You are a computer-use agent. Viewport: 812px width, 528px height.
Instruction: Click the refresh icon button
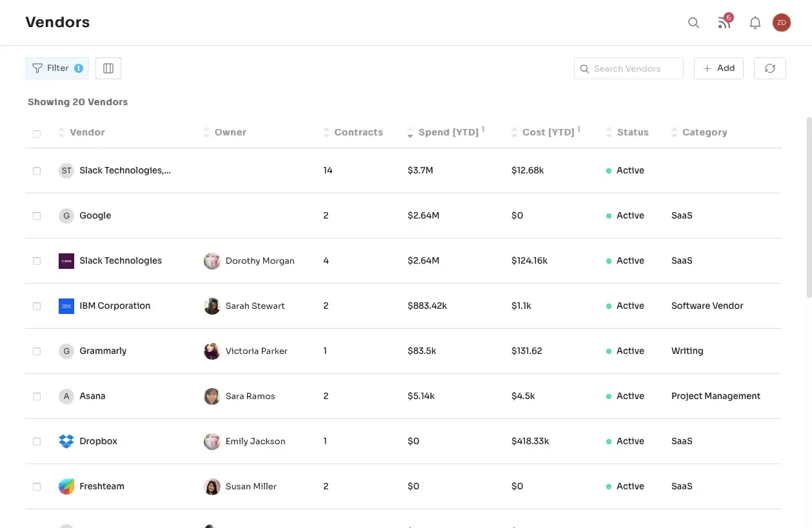click(x=769, y=68)
